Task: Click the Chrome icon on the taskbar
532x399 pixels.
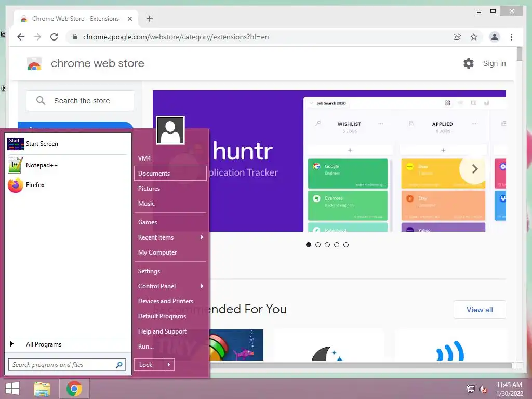Action: (x=74, y=389)
